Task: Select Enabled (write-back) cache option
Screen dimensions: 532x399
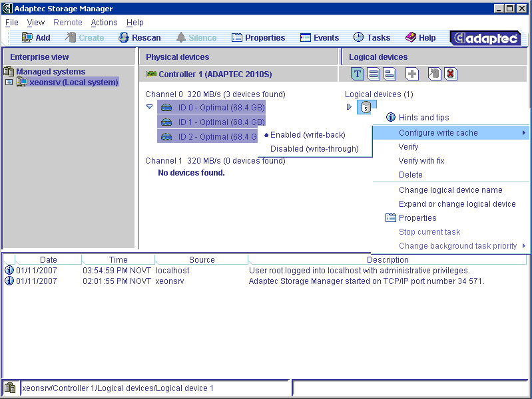Action: point(308,135)
